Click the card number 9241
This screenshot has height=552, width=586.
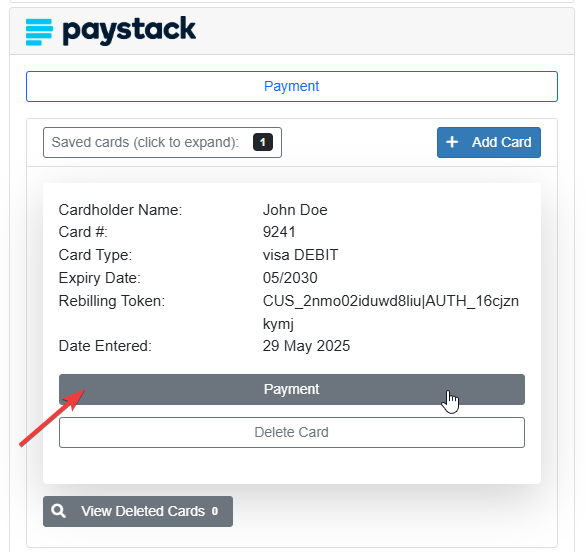coord(279,232)
